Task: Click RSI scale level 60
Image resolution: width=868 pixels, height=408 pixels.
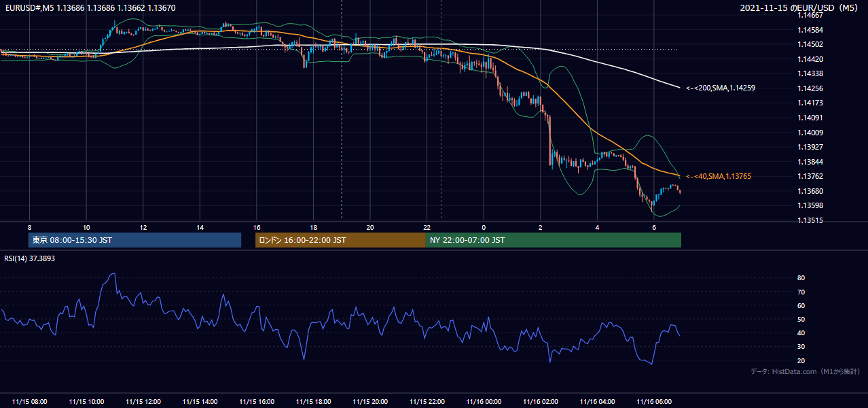Action: 801,306
